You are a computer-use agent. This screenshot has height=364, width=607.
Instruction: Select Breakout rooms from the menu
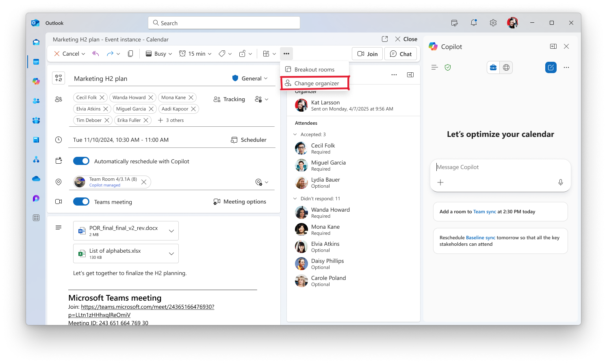pos(315,69)
